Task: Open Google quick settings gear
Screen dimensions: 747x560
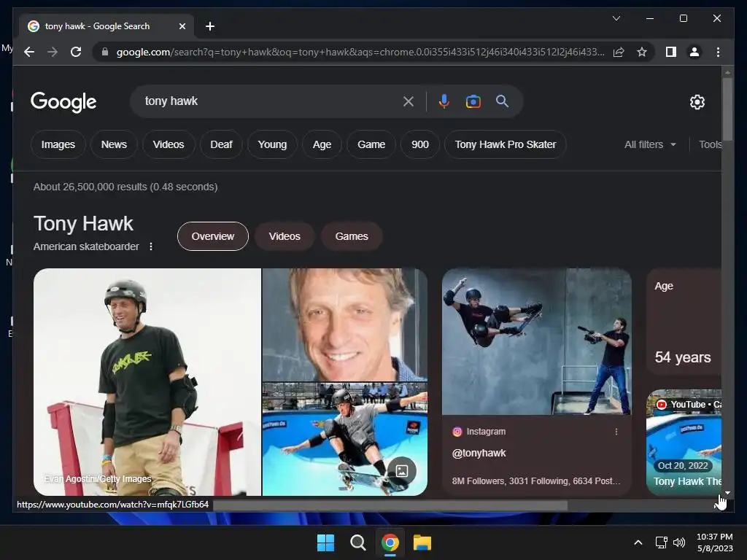Action: point(697,102)
